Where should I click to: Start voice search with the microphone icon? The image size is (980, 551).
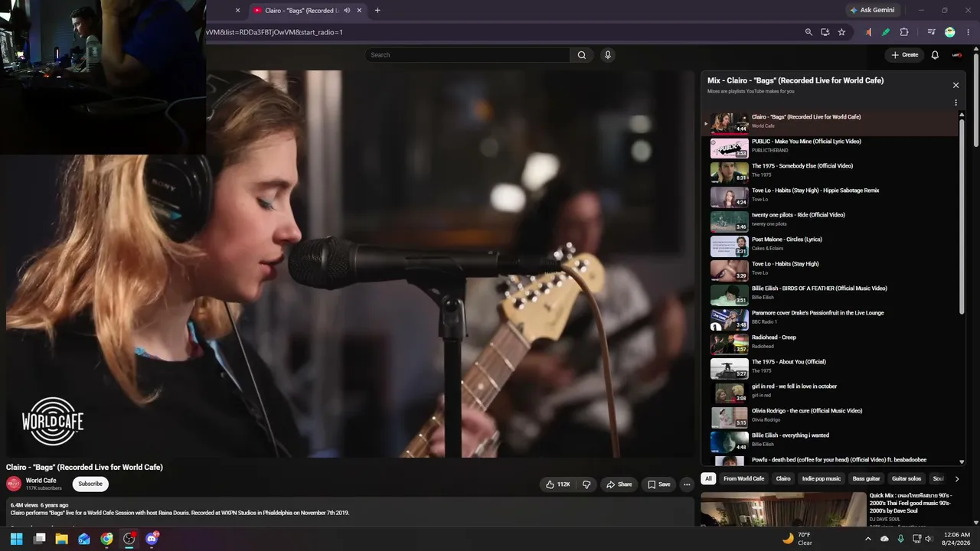tap(608, 55)
